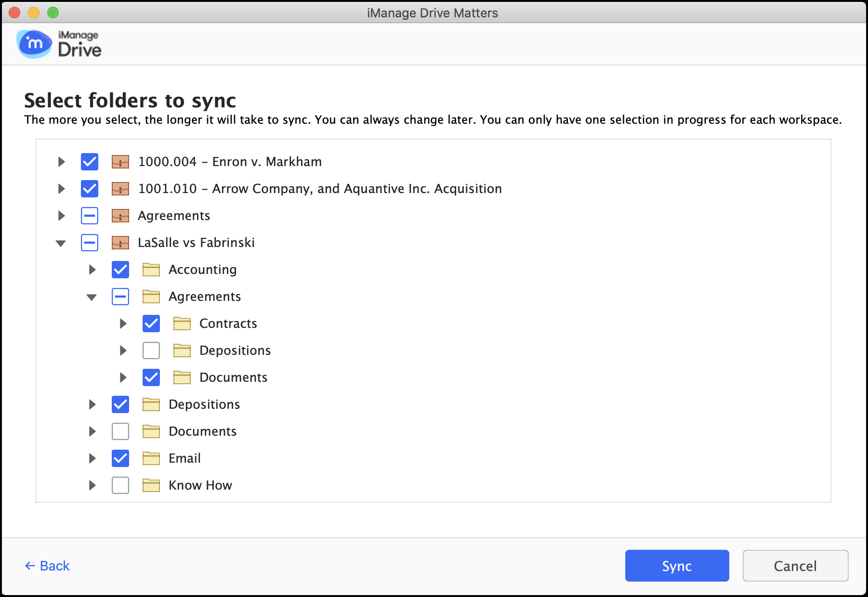Go back using the Back link

click(x=47, y=566)
